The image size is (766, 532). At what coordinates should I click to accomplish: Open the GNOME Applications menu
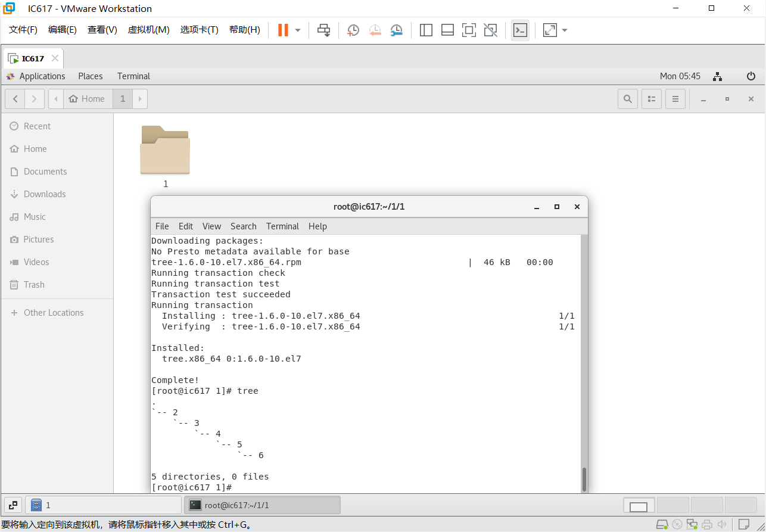(36, 76)
